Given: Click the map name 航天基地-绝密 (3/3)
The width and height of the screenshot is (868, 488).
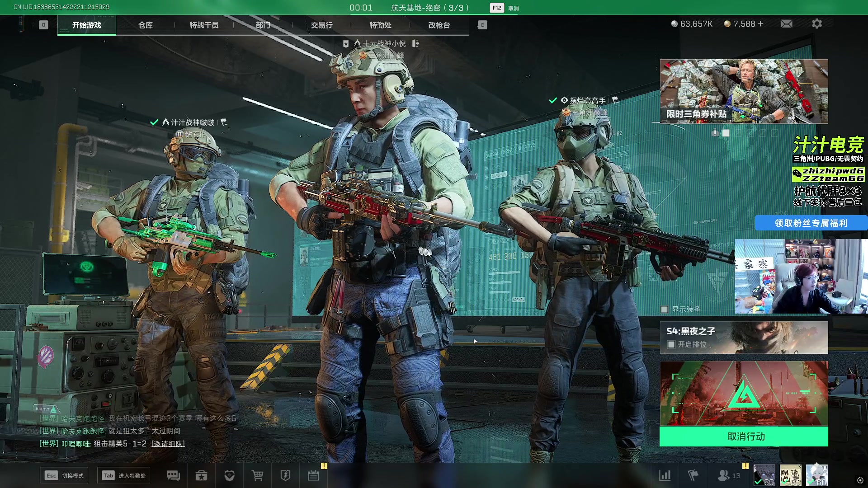Looking at the screenshot, I should (x=430, y=8).
